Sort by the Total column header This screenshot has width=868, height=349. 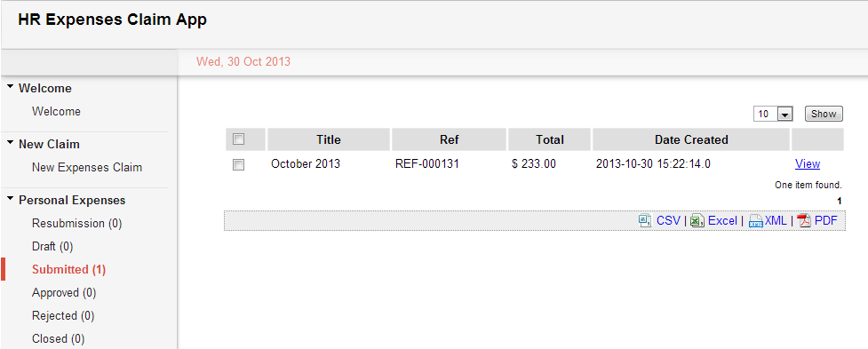pyautogui.click(x=550, y=139)
